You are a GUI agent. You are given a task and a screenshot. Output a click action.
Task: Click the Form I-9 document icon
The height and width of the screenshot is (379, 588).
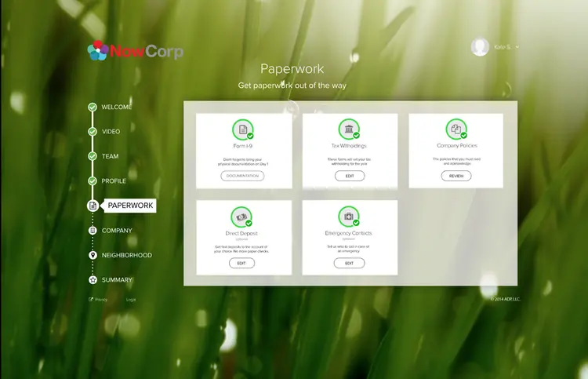(x=242, y=129)
